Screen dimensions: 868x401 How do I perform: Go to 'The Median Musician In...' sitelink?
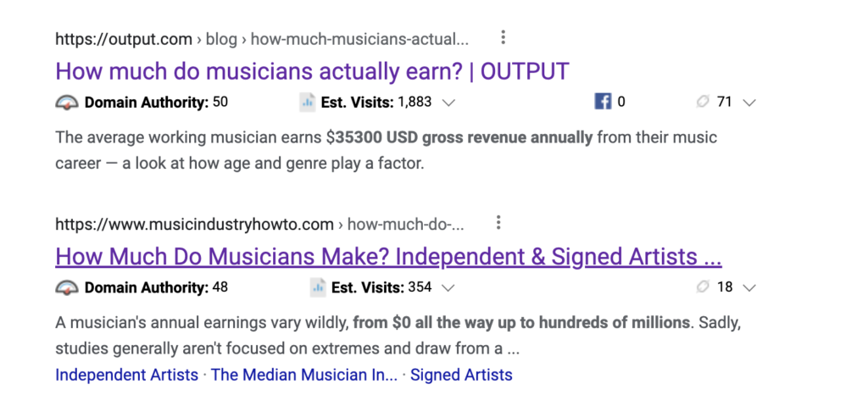(x=304, y=375)
